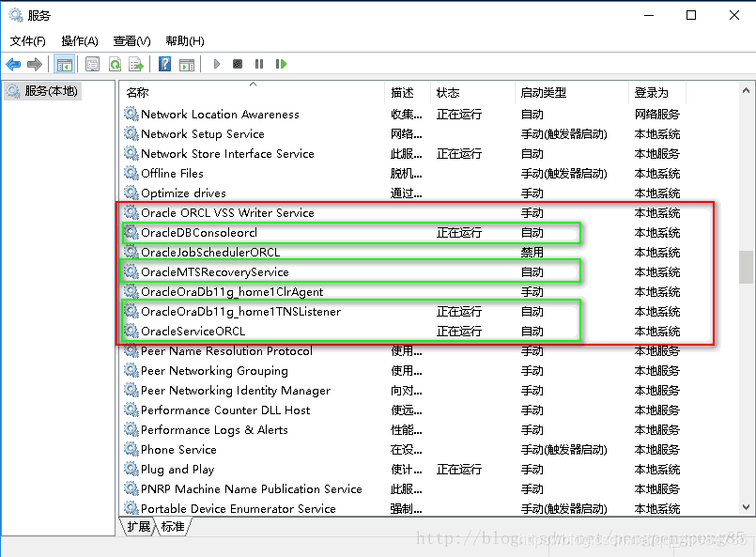Sort by the 名称 column header
Image resolution: width=756 pixels, height=557 pixels.
pyautogui.click(x=253, y=92)
